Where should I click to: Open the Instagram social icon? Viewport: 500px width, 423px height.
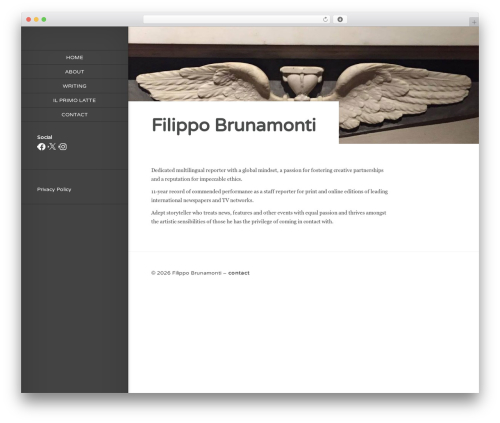[x=63, y=147]
